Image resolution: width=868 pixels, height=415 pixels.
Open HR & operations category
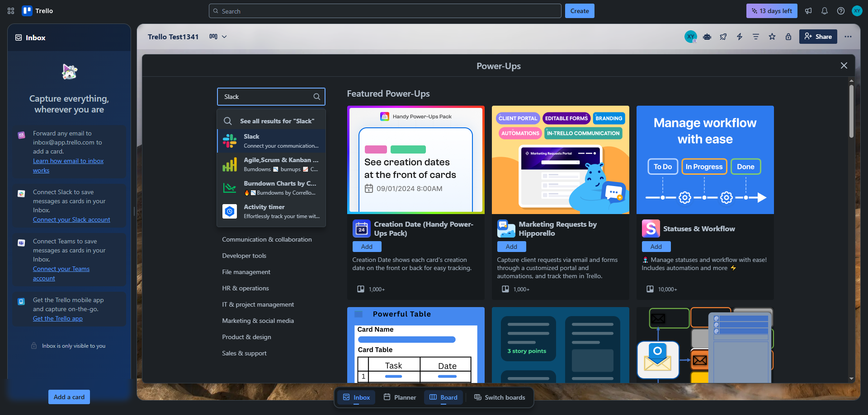(245, 288)
